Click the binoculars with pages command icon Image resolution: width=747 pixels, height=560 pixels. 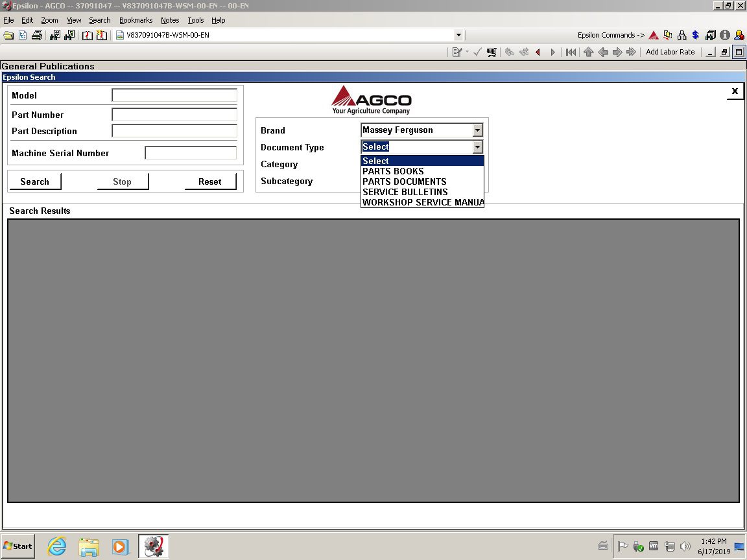pyautogui.click(x=710, y=35)
